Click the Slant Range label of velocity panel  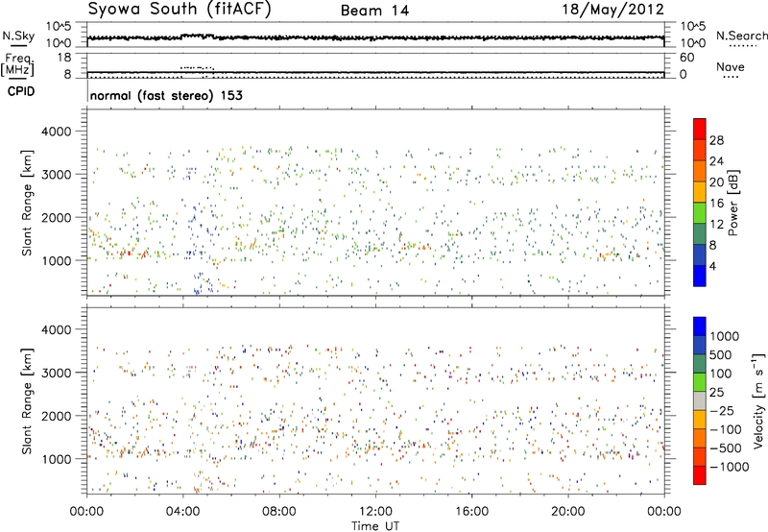point(27,401)
